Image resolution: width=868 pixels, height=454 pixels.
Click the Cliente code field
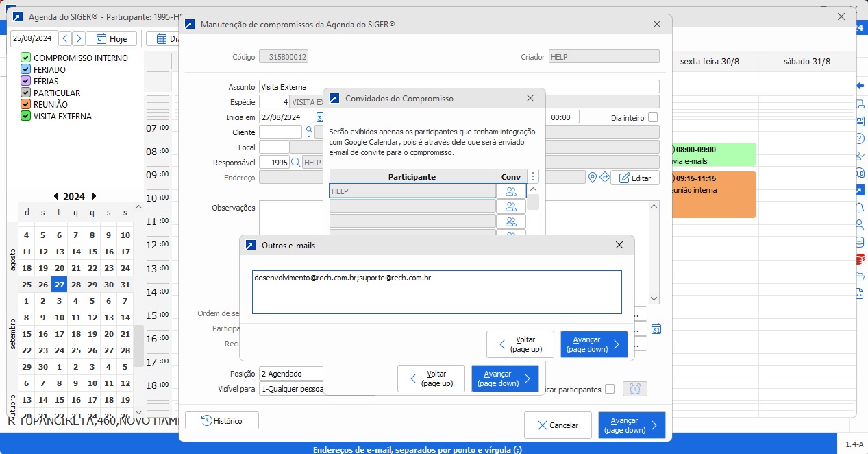pos(280,131)
